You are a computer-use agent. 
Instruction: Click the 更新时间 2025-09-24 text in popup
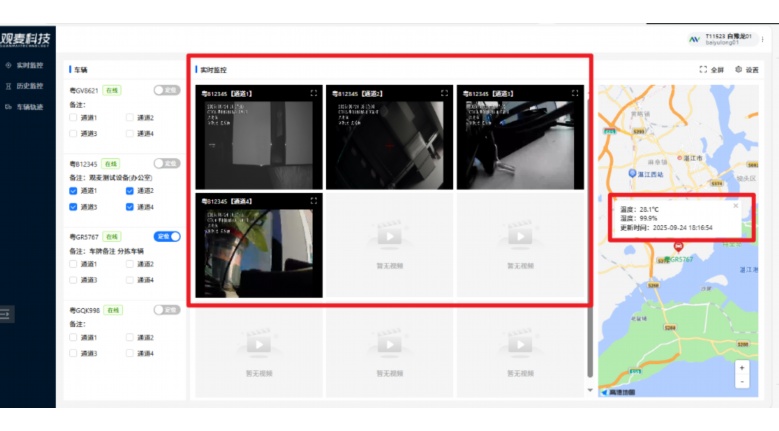tap(666, 227)
